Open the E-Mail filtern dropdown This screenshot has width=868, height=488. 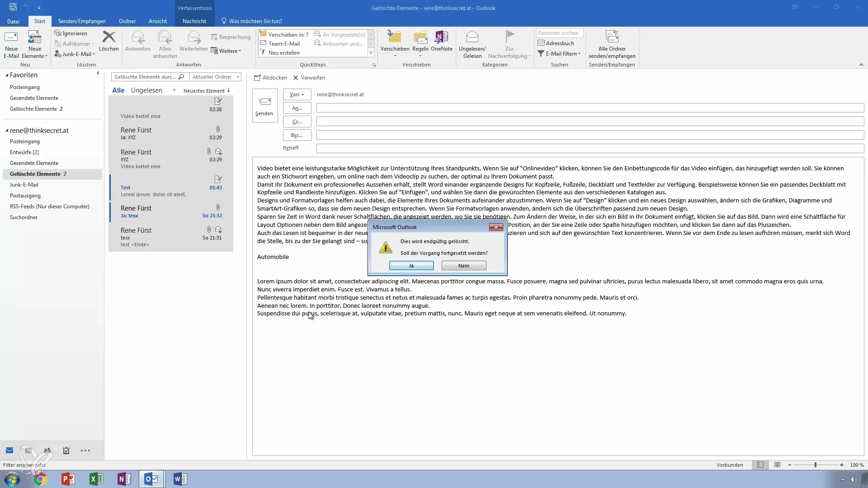click(x=559, y=54)
